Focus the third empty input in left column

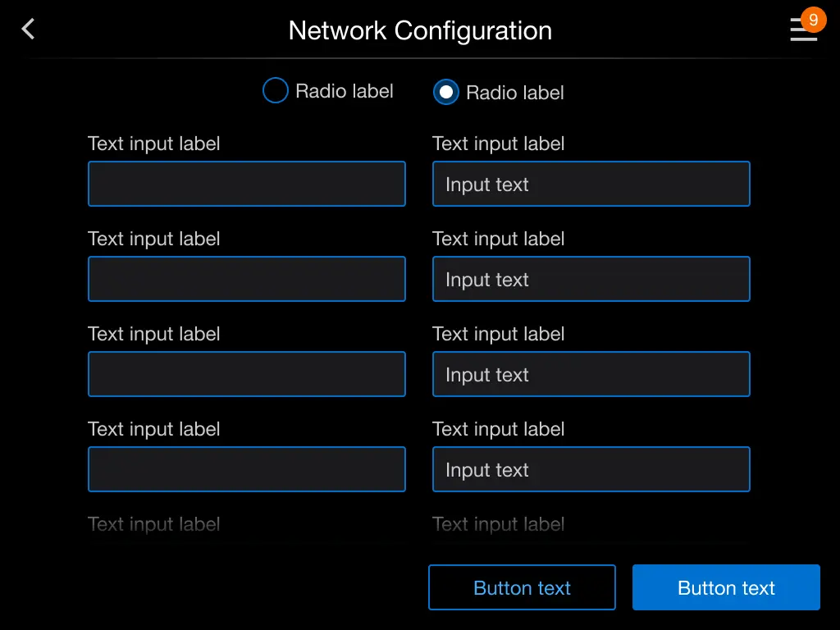[x=246, y=374]
